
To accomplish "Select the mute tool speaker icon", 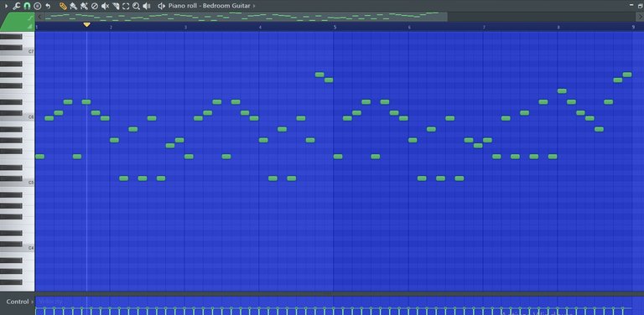I will tap(105, 6).
